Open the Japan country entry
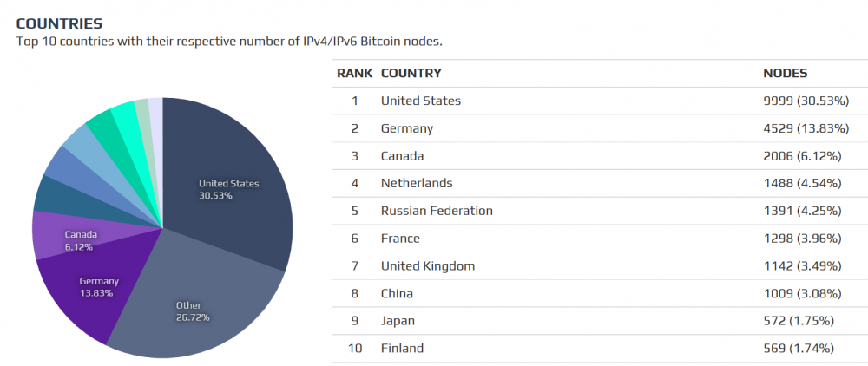868x366 pixels. click(398, 321)
